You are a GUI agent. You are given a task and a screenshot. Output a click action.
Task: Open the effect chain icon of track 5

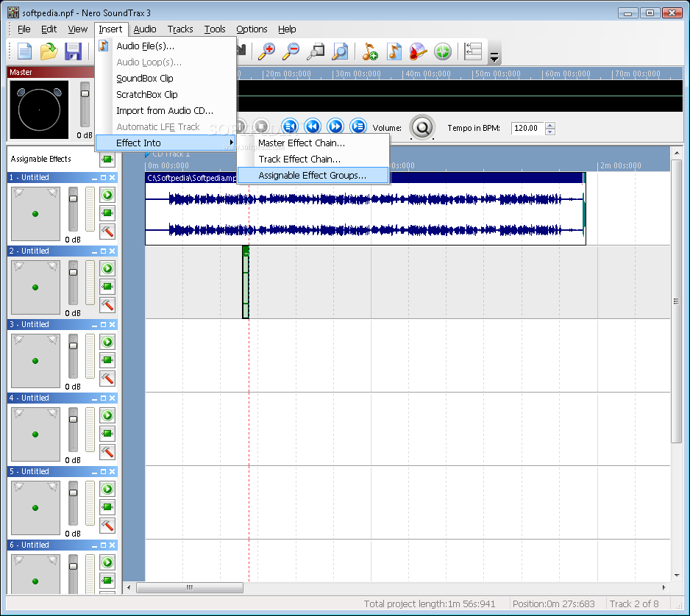(107, 507)
